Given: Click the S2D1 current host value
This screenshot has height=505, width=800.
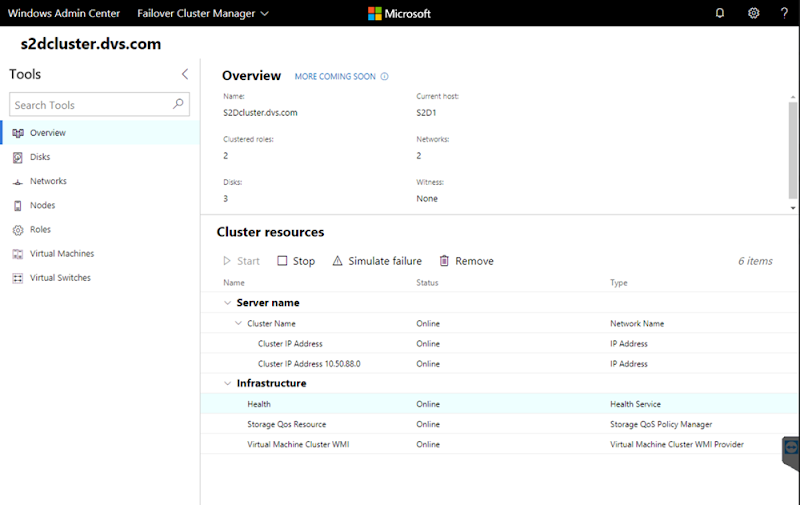Looking at the screenshot, I should tap(426, 113).
